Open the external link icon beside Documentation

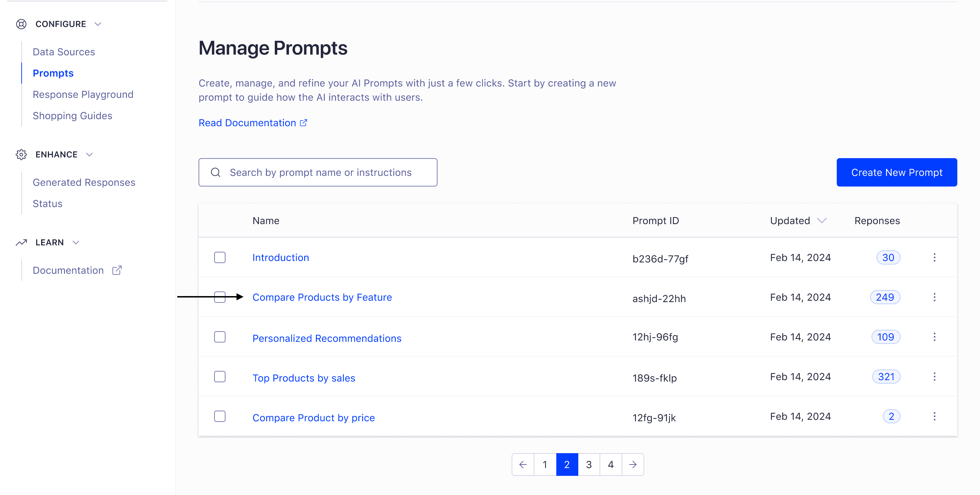tap(116, 270)
